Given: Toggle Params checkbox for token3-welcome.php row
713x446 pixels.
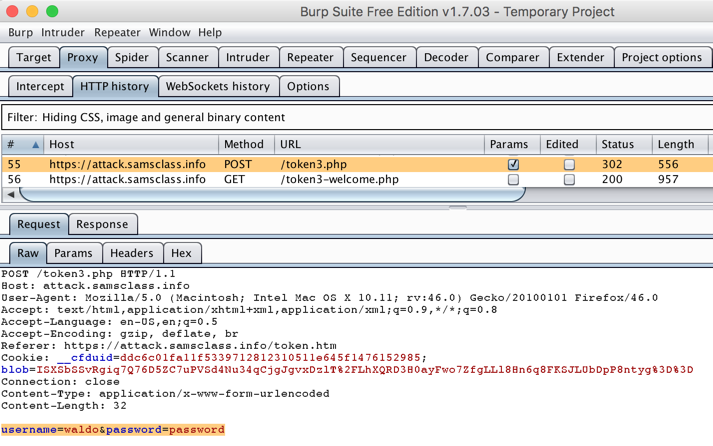Looking at the screenshot, I should [x=513, y=180].
